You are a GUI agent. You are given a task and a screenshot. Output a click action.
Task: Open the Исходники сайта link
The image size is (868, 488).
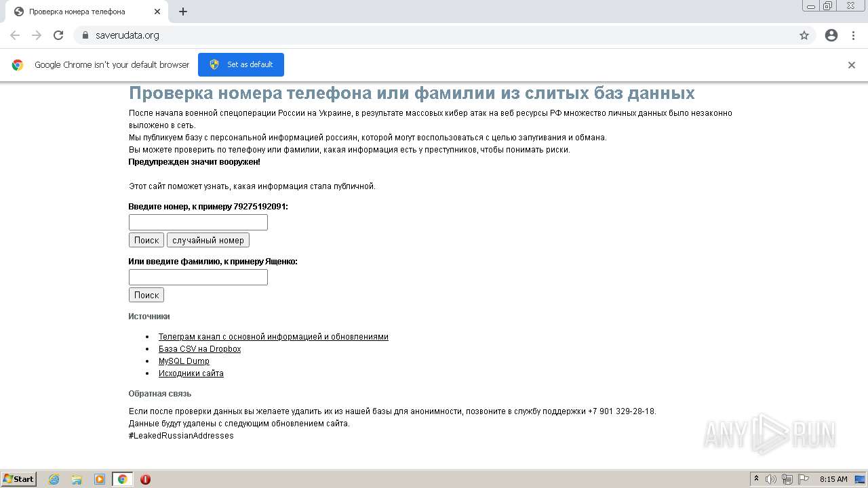point(191,373)
